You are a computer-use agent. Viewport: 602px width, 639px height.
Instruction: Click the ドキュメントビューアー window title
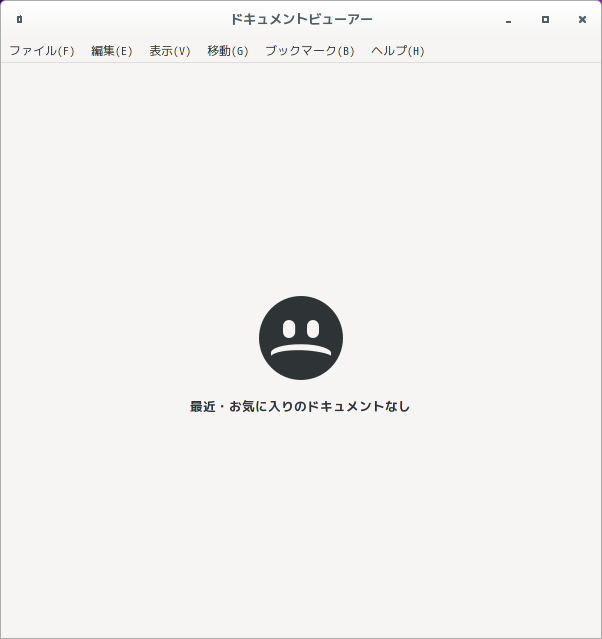point(301,19)
